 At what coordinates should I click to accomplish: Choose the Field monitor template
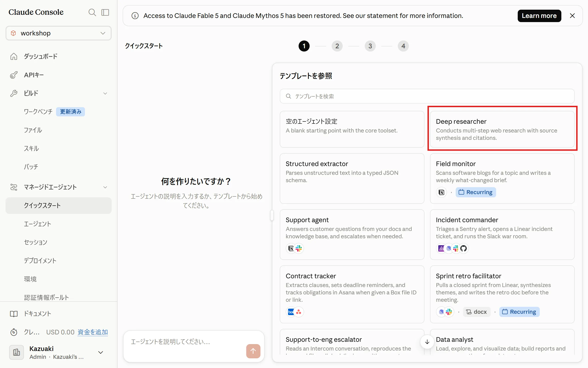502,178
